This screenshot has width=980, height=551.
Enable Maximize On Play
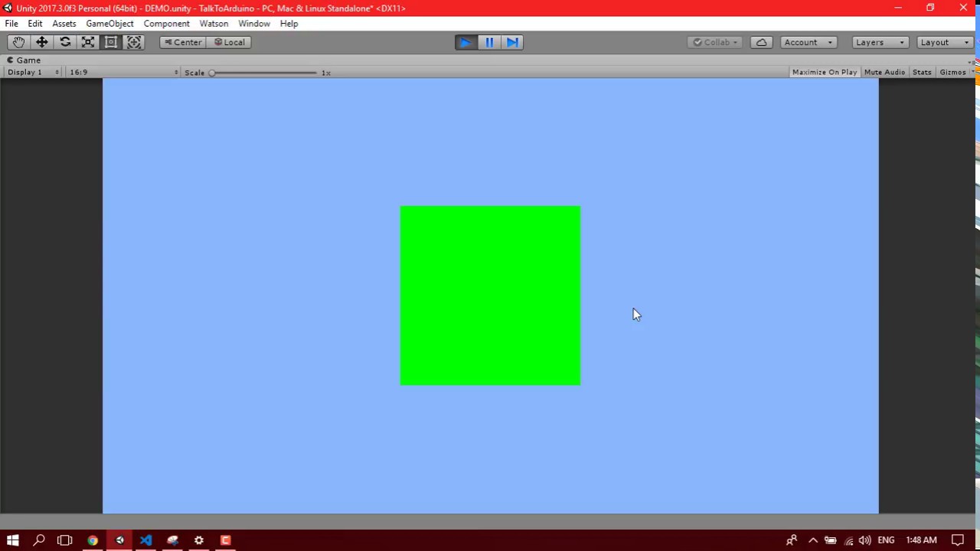[x=825, y=72]
